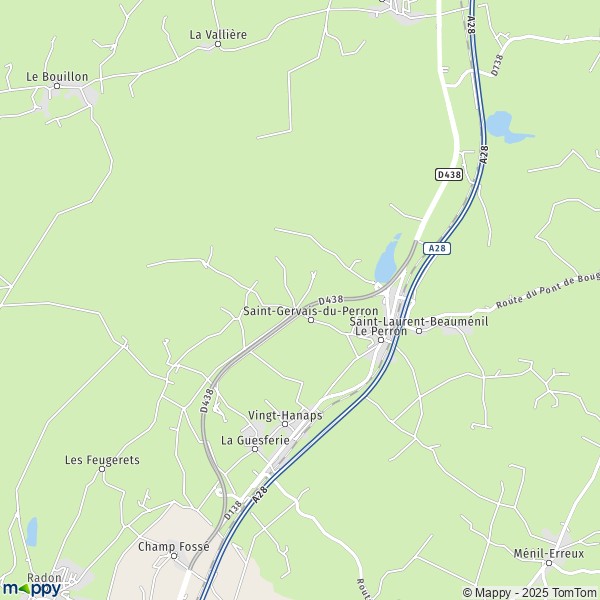Image resolution: width=600 pixels, height=600 pixels.
Task: Select the Ménil-Erreux place marker
Action: click(549, 563)
